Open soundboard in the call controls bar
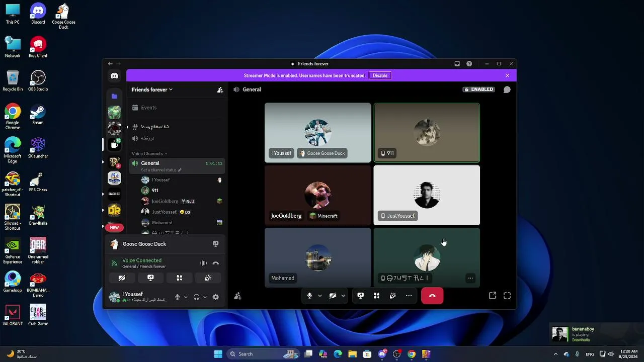The width and height of the screenshot is (644, 362). [x=392, y=296]
